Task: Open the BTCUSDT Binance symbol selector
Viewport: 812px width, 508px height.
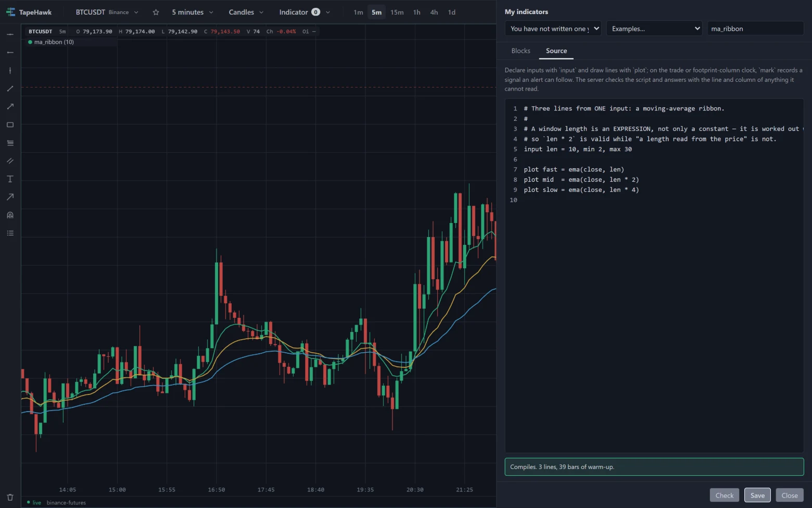Action: pos(107,12)
